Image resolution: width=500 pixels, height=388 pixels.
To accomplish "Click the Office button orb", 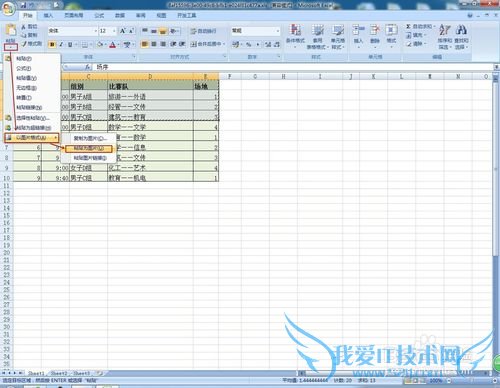I will (x=8, y=8).
